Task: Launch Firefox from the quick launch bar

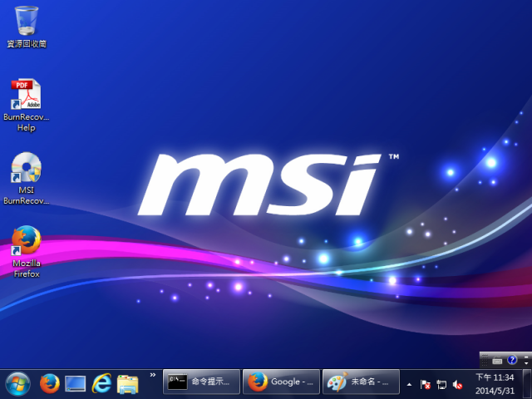Action: click(50, 384)
